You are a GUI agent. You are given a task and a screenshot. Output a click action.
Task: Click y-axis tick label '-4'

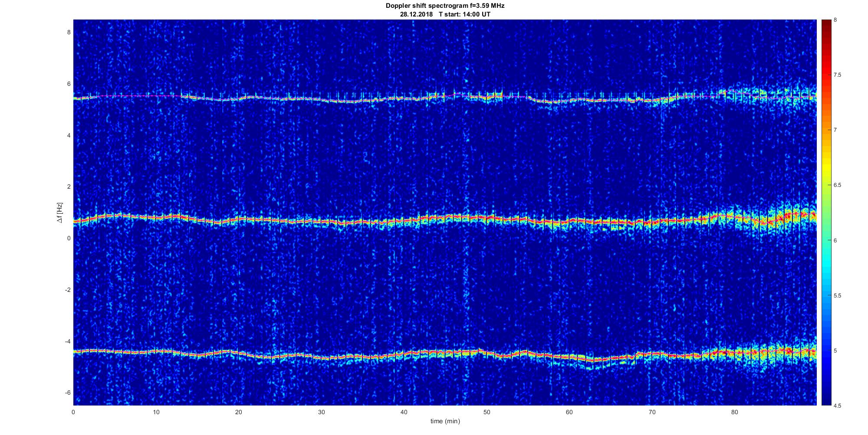(x=67, y=341)
